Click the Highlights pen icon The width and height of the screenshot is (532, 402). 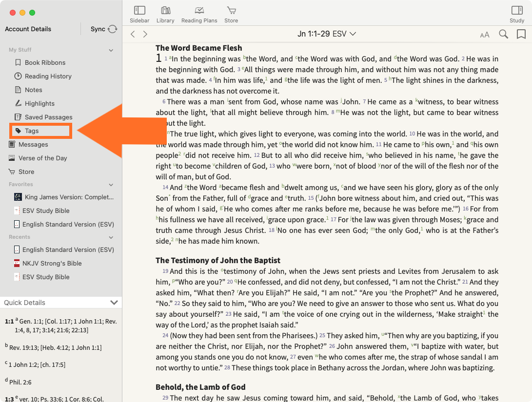tap(18, 103)
